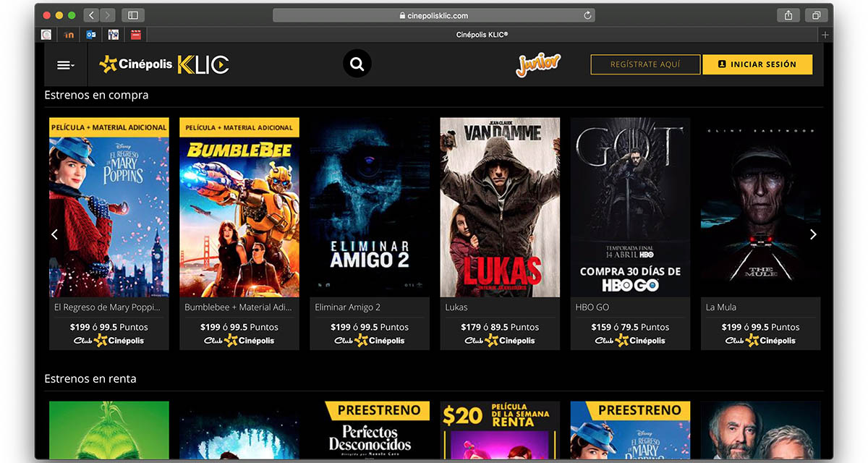Click the '$199 ó 99.5 Puntos' price under La Mula
The image size is (868, 463).
[760, 327]
